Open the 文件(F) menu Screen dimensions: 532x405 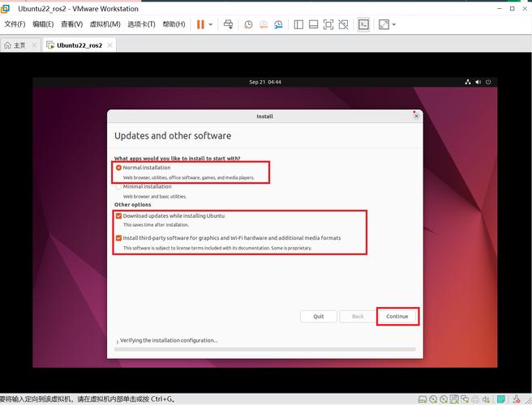coord(15,24)
